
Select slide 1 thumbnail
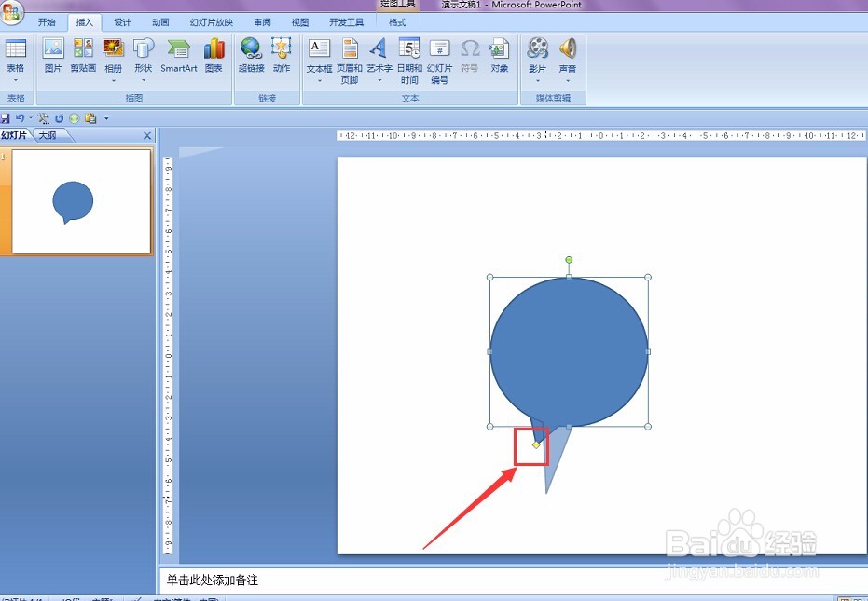click(81, 201)
